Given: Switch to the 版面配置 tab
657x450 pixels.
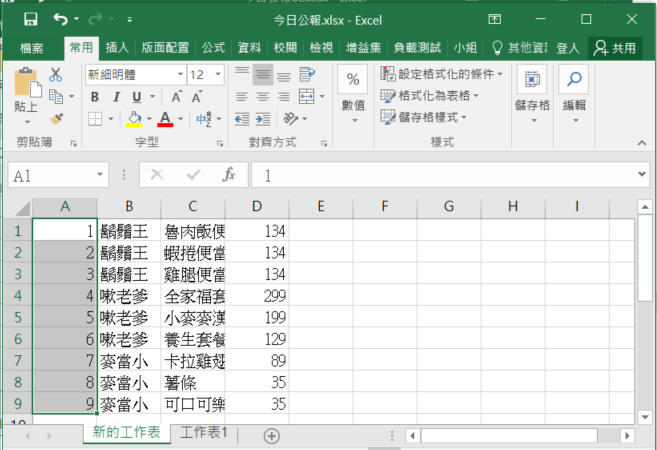Looking at the screenshot, I should [165, 47].
